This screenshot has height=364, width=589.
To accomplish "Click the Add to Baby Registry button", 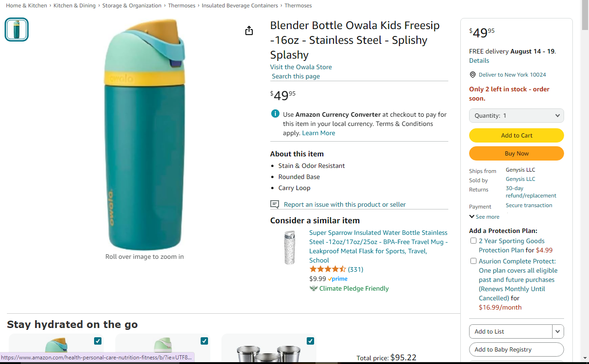I will pyautogui.click(x=516, y=350).
